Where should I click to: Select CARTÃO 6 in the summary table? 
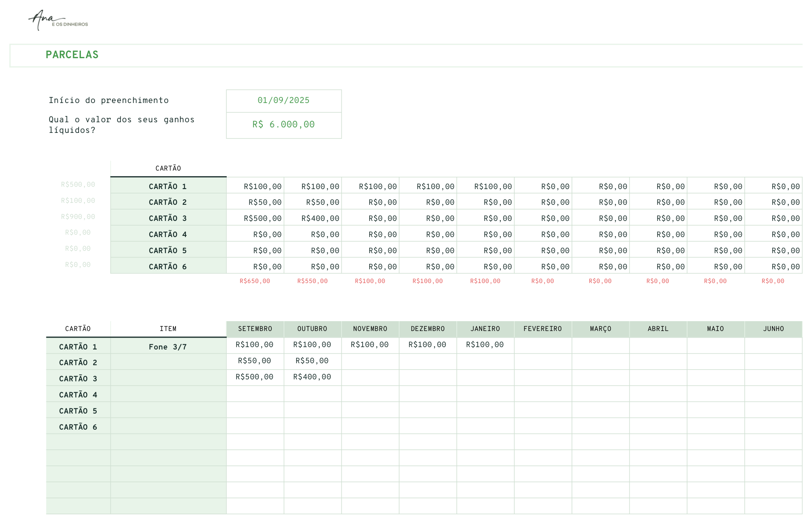[168, 266]
